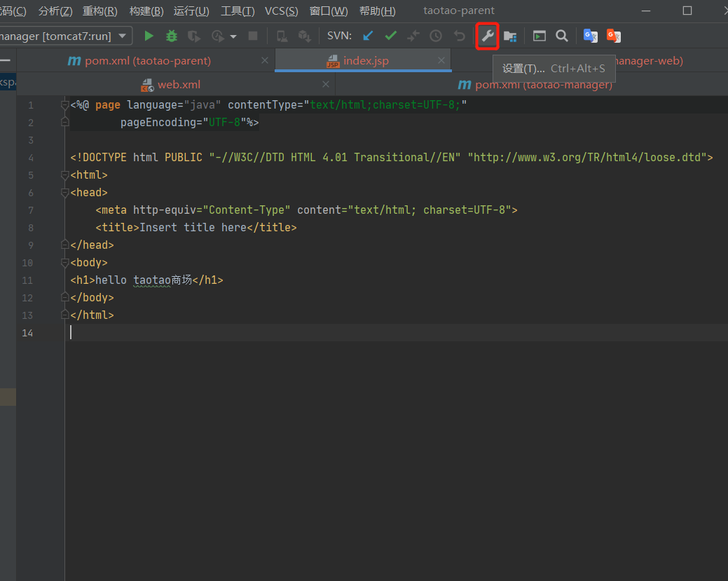Screen dimensions: 728x581
Task: Open the VCS(S) menu
Action: coord(282,11)
